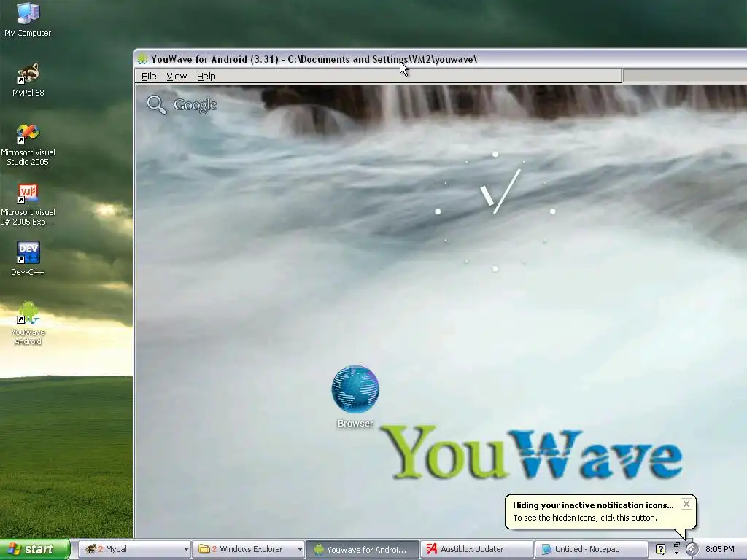
Task: Tap the Google search magnifier icon
Action: pos(156,105)
